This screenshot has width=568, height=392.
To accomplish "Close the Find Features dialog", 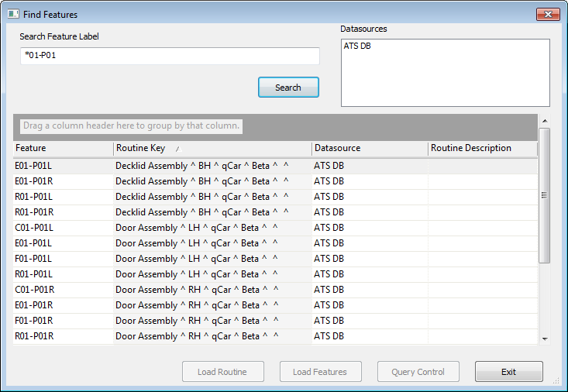I will [548, 14].
